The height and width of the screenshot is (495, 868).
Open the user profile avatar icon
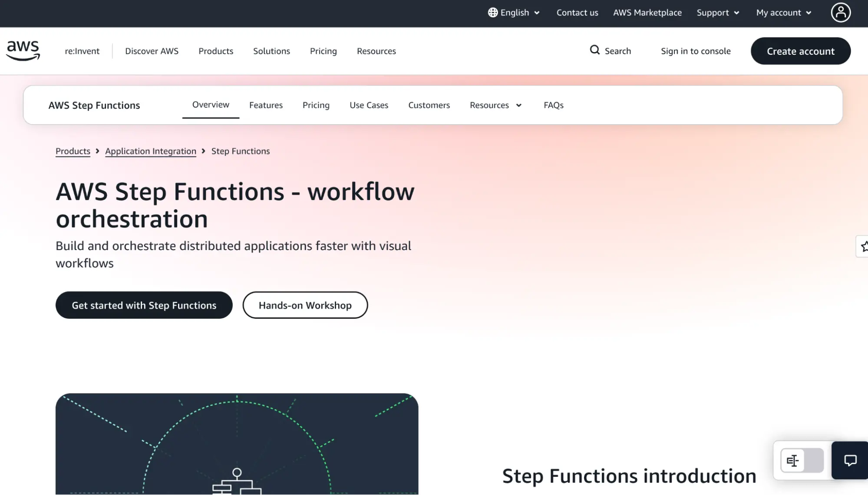(841, 13)
